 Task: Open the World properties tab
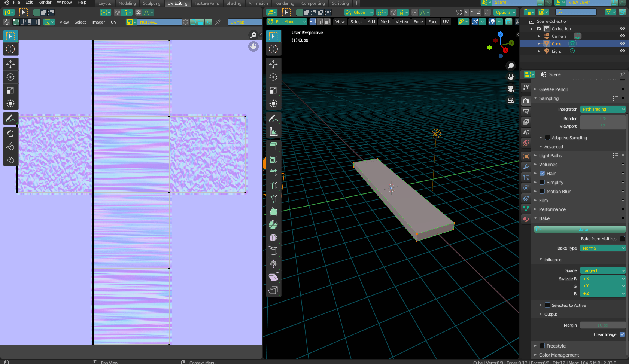(x=526, y=143)
